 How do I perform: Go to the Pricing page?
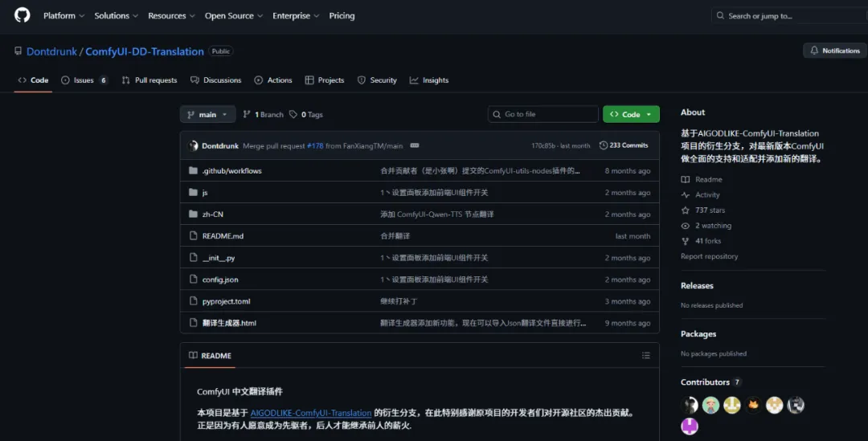[342, 15]
